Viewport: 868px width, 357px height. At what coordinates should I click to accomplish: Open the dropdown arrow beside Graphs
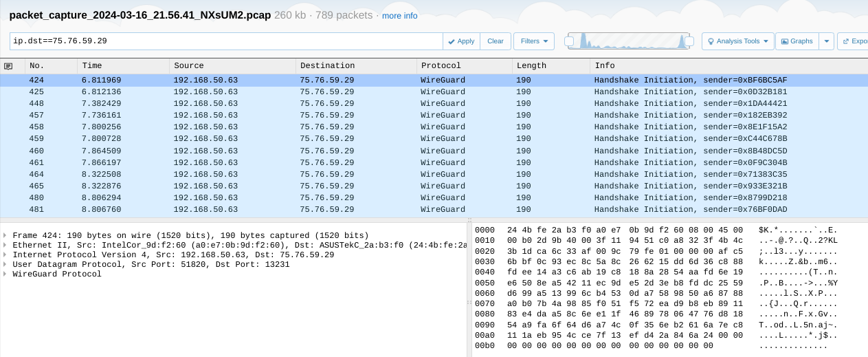click(x=826, y=41)
